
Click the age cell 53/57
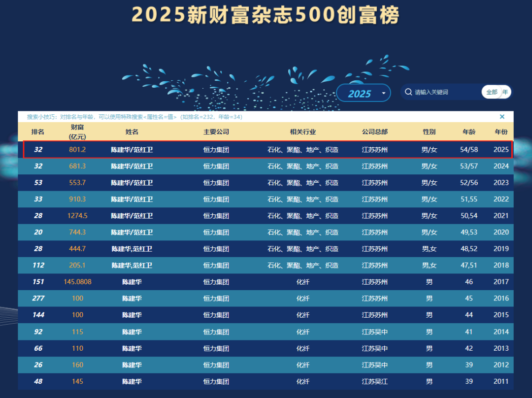click(x=469, y=166)
